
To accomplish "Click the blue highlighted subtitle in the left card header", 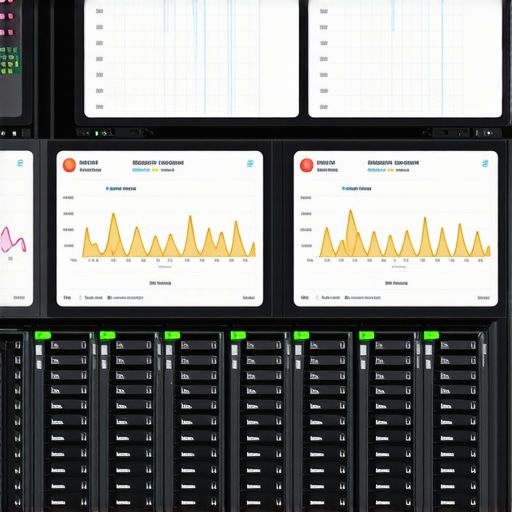I will (x=141, y=170).
